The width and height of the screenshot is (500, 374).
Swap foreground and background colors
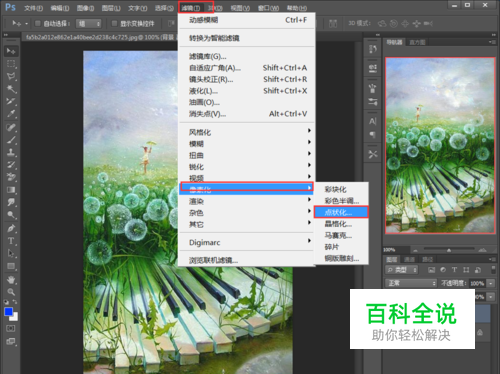click(x=15, y=302)
